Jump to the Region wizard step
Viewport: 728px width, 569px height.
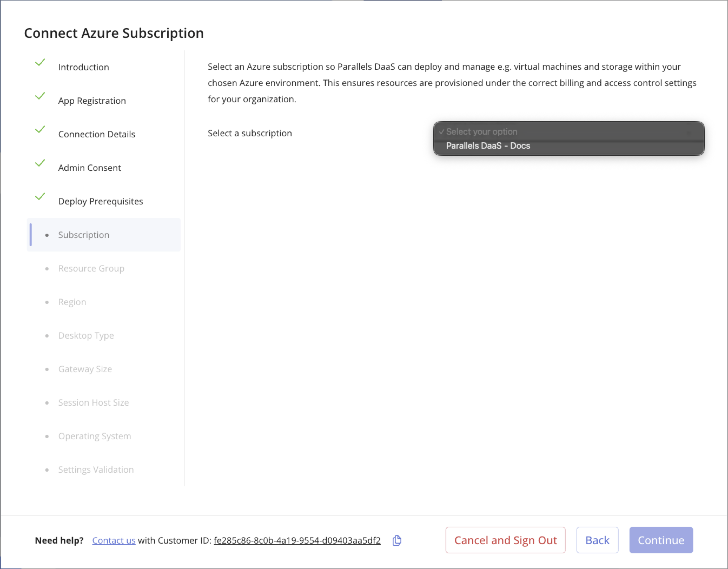(72, 302)
